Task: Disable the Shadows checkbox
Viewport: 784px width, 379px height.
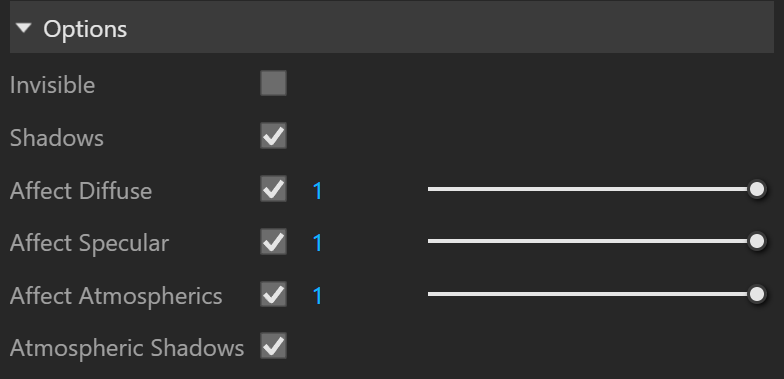Action: 274,136
